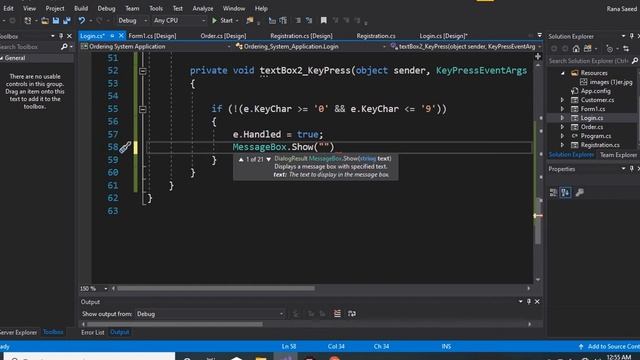Click the Save All icon
The height and width of the screenshot is (360, 640).
pyautogui.click(x=67, y=20)
